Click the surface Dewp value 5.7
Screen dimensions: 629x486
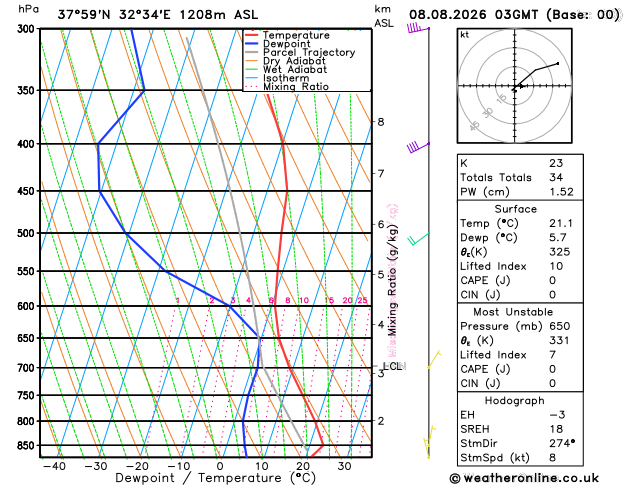click(x=558, y=237)
